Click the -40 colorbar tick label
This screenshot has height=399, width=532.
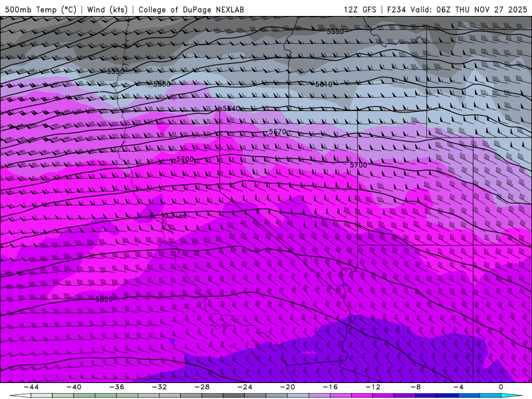click(x=74, y=387)
